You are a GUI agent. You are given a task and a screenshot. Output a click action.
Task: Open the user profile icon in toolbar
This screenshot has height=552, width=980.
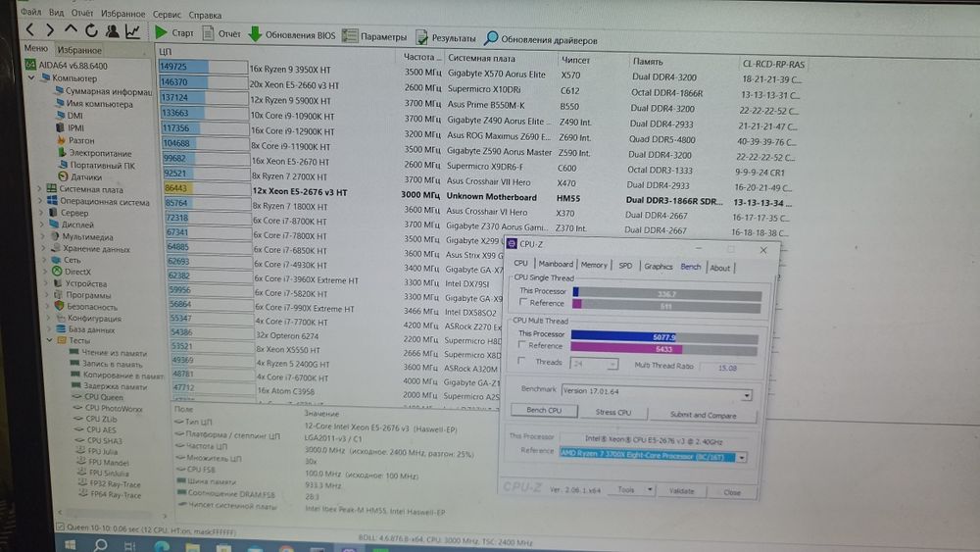(113, 30)
